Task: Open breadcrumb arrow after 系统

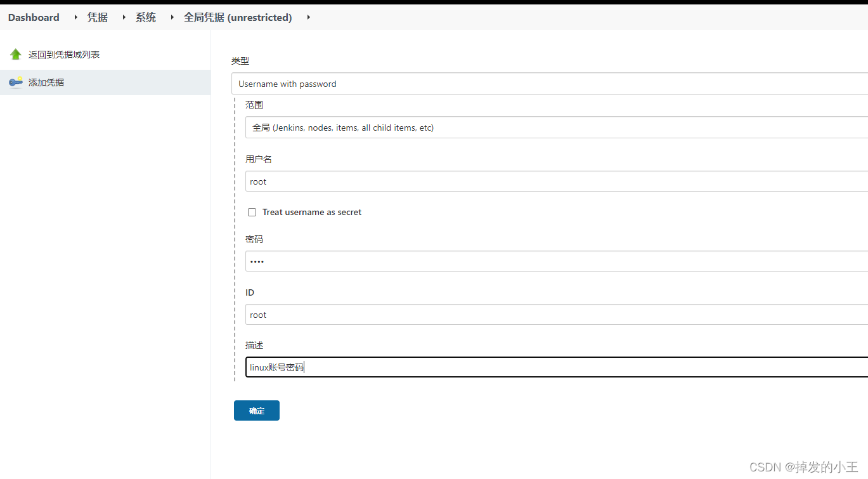Action: pyautogui.click(x=172, y=17)
